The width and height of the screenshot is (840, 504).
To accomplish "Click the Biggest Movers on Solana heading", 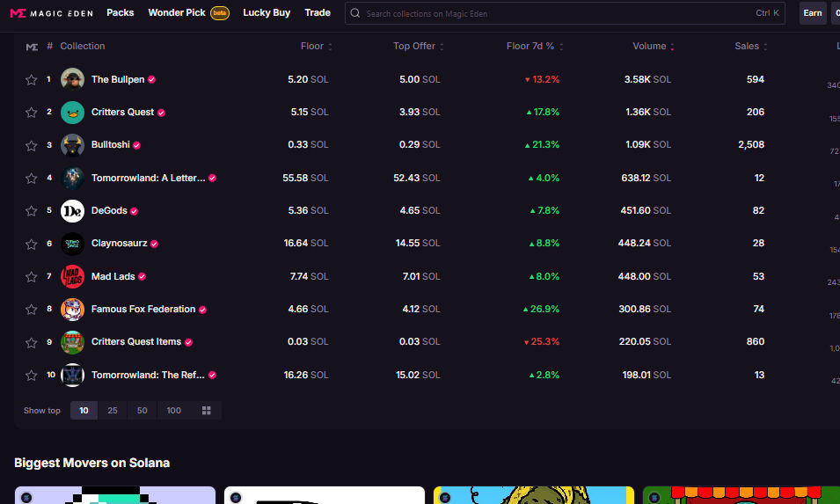I will [91, 464].
